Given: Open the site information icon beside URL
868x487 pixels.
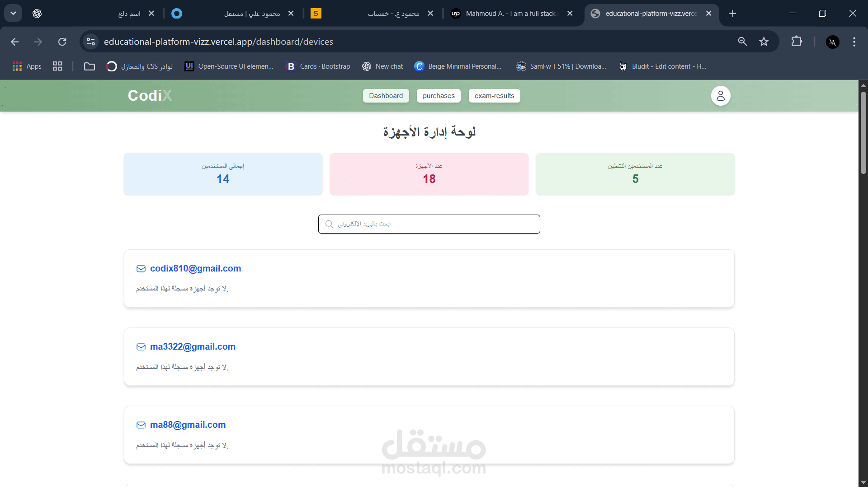Looking at the screenshot, I should (91, 42).
